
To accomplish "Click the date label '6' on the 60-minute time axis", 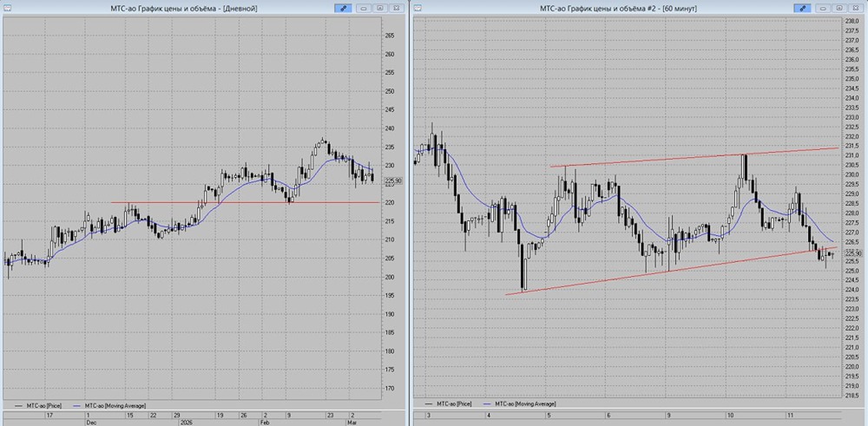I will [608, 415].
